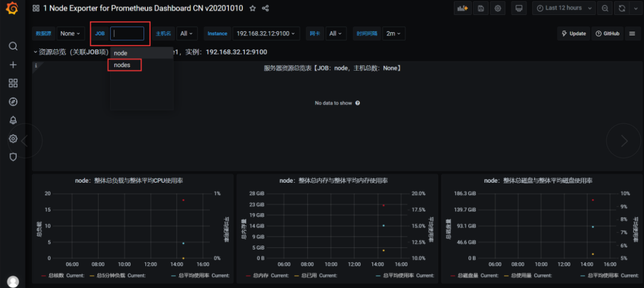Open the sidebar Dashboards menu
The image size is (644, 288).
coord(13,83)
